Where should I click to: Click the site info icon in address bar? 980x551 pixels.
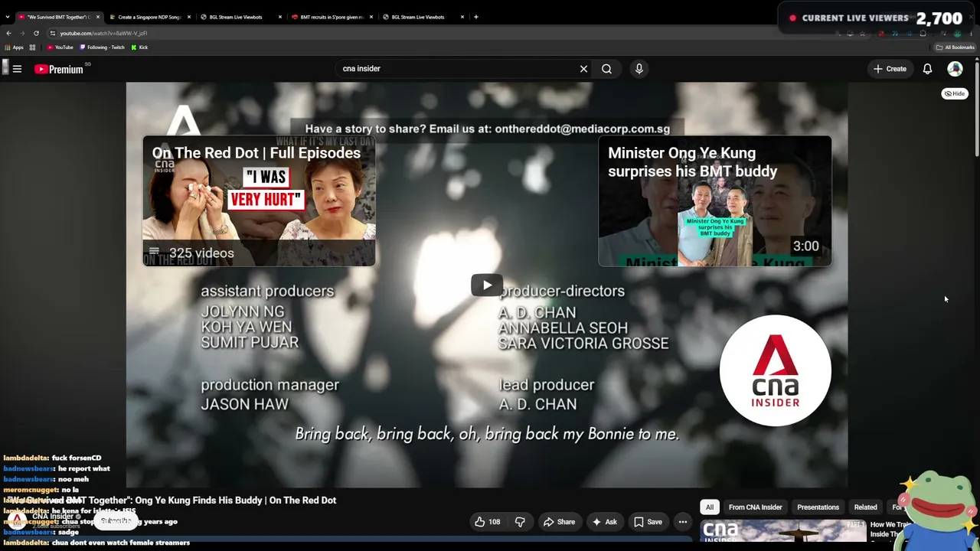(52, 33)
